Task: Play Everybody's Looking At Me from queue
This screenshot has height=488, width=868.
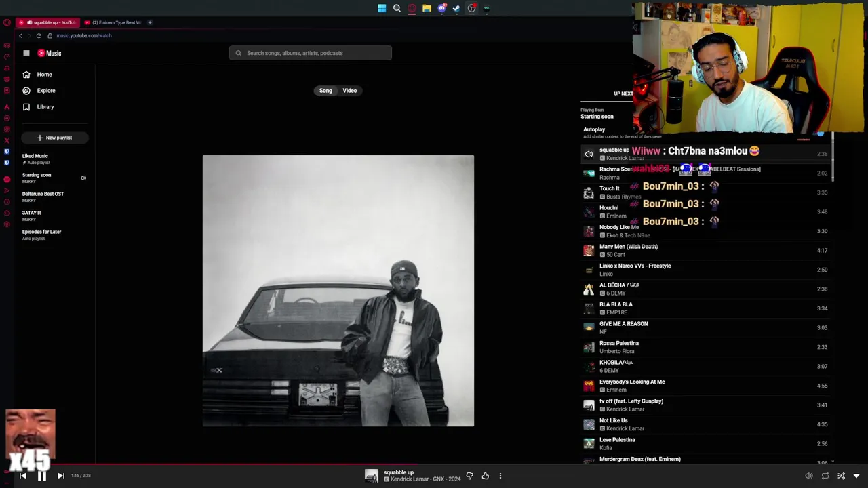Action: pos(707,386)
